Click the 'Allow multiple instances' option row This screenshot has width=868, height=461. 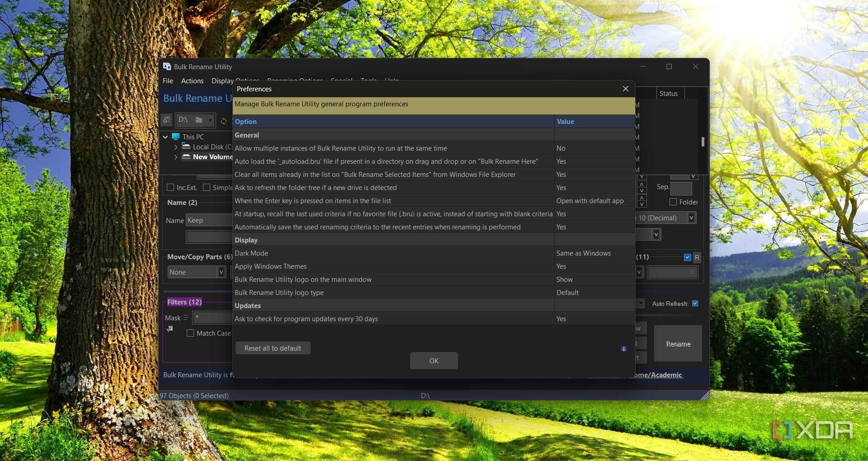[x=394, y=148]
